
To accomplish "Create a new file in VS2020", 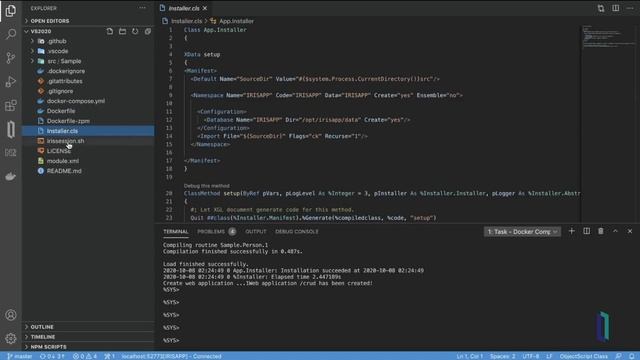I will pyautogui.click(x=110, y=31).
